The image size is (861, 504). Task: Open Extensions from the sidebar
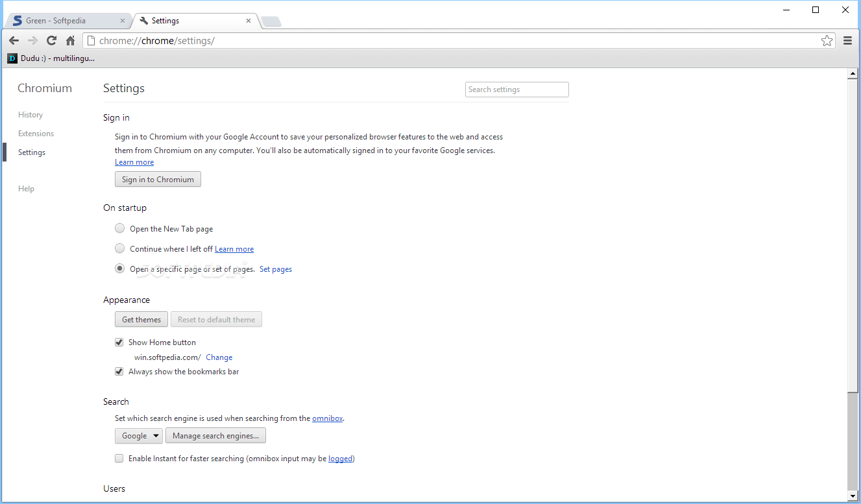[x=36, y=134]
